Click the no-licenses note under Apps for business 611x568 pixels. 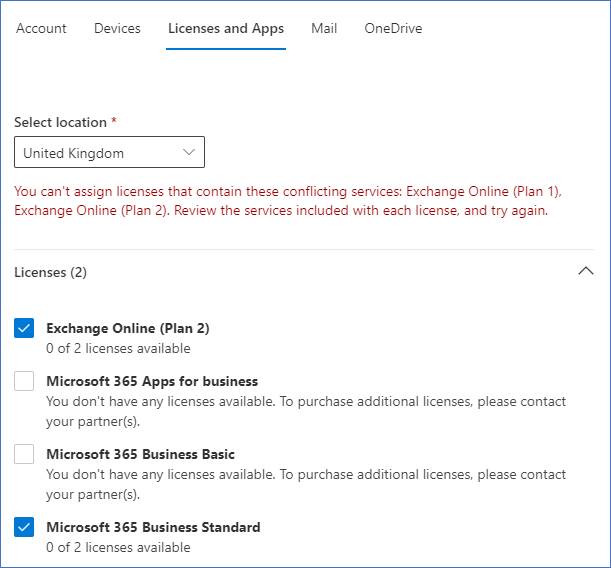306,411
